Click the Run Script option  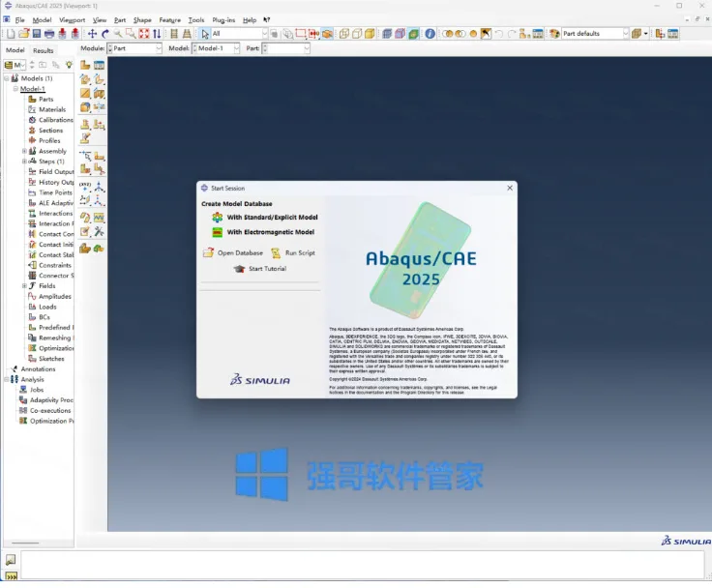(x=293, y=253)
